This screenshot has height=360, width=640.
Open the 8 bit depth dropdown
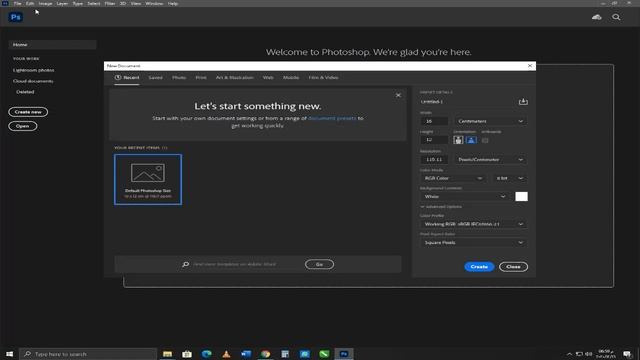click(509, 178)
